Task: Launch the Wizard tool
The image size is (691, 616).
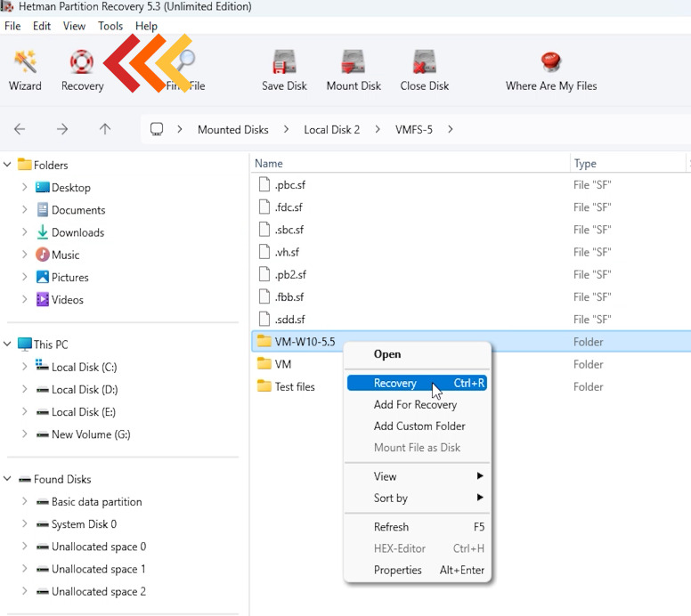Action: tap(25, 70)
